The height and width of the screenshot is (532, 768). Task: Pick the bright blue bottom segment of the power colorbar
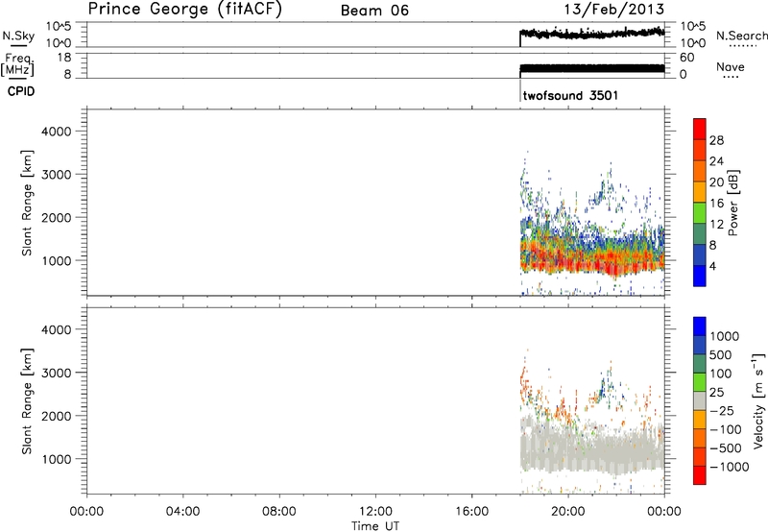[700, 276]
